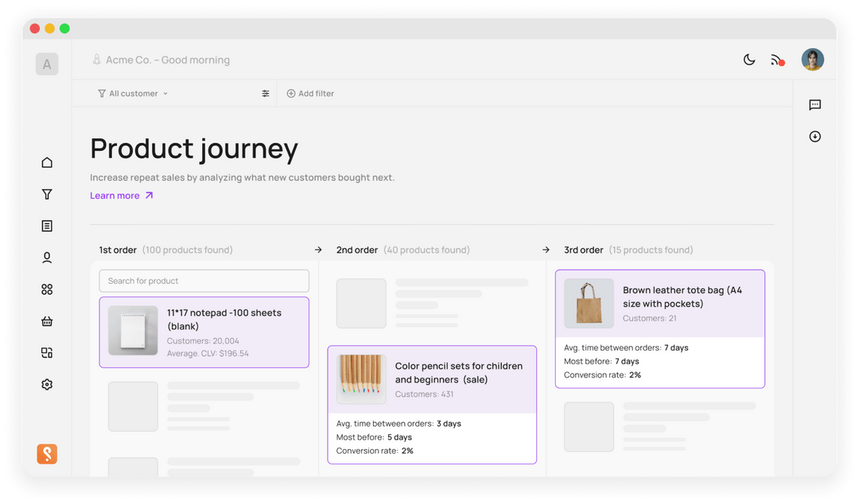Go to the customers person icon
Viewport: 859px width, 504px height.
tap(47, 258)
